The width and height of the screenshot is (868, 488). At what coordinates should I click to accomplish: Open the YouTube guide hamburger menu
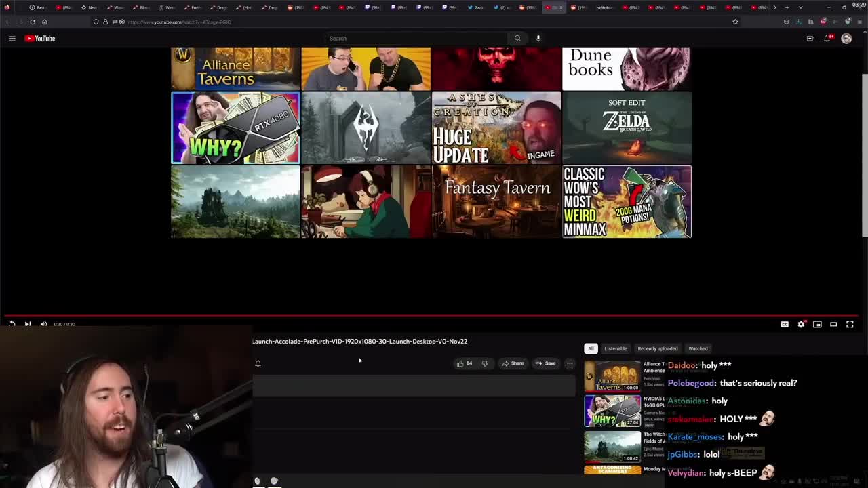(12, 39)
